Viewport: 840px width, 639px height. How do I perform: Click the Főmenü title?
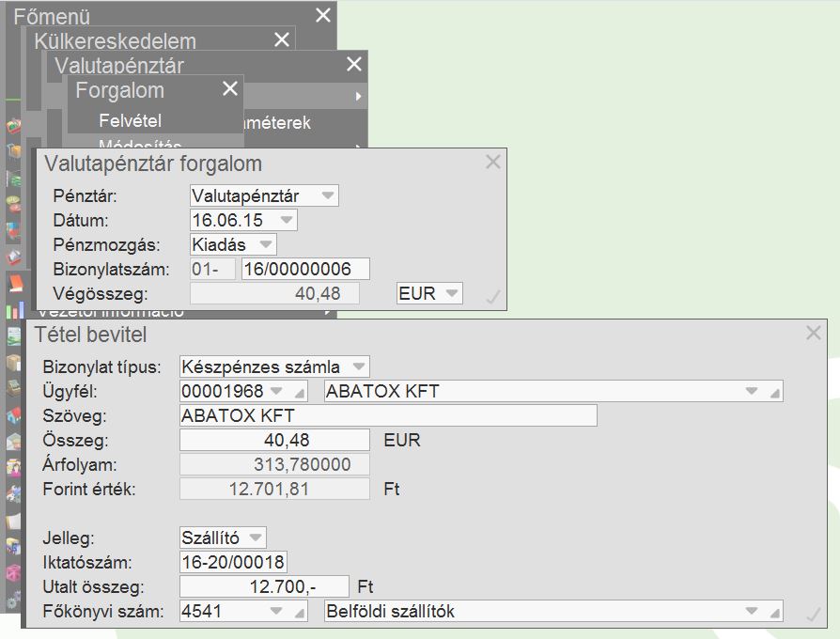tap(52, 17)
